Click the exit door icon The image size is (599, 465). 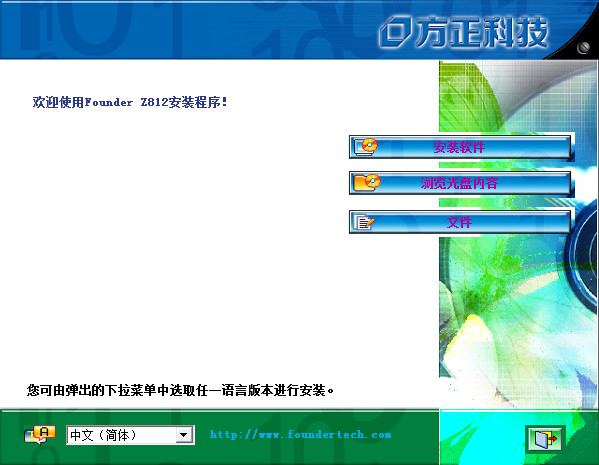coord(545,439)
